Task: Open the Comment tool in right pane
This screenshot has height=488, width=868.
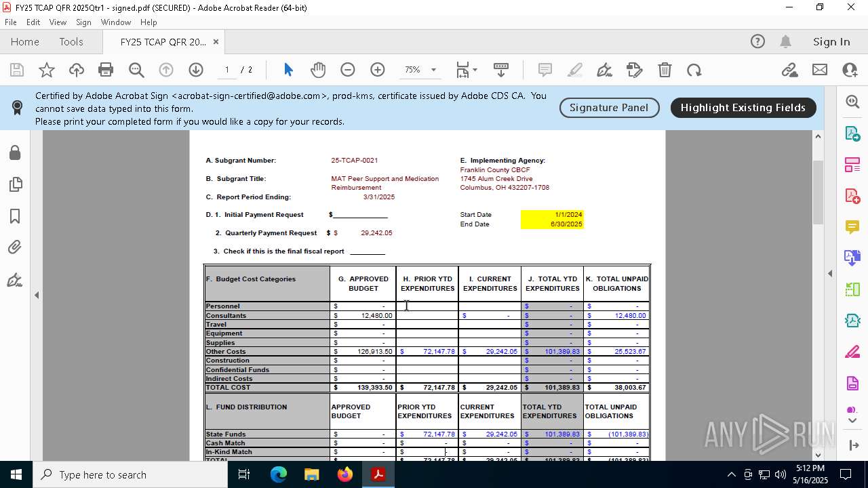Action: (x=852, y=227)
